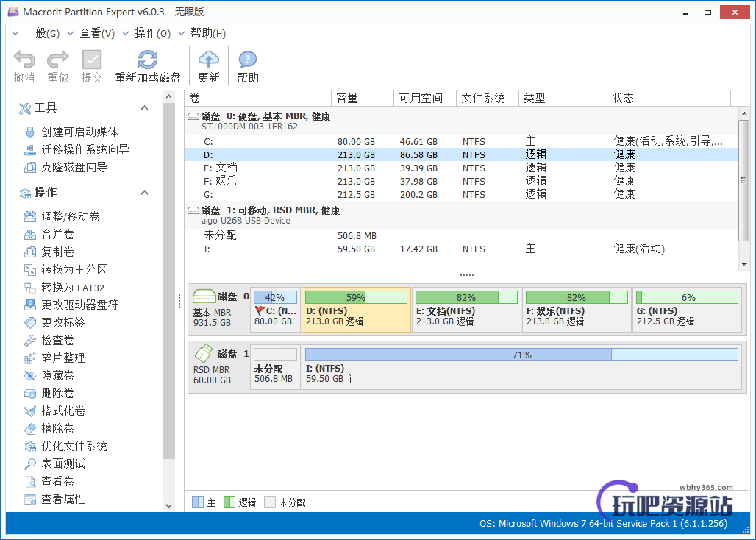Select G: (NTFS) partition block
Image resolution: width=756 pixels, height=540 pixels.
(x=687, y=310)
